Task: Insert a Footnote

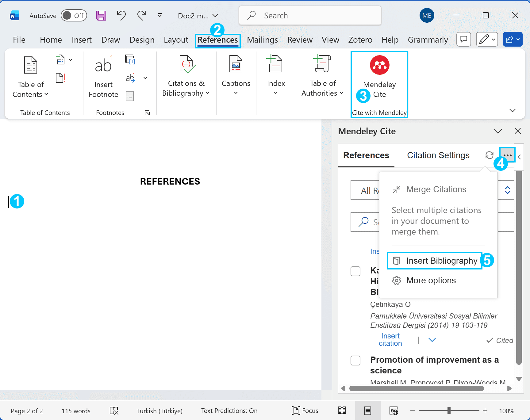Action: point(103,77)
